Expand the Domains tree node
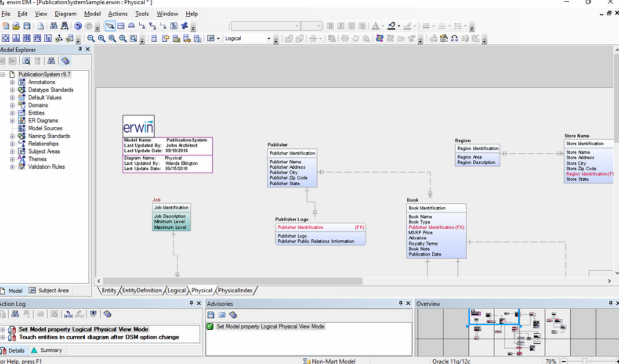Image resolution: width=619 pixels, height=364 pixels. tap(12, 105)
